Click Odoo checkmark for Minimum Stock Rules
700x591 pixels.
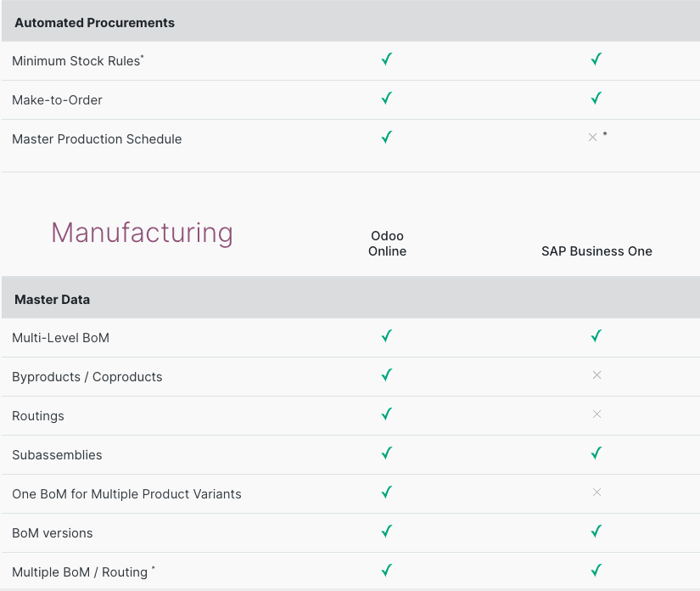[387, 59]
